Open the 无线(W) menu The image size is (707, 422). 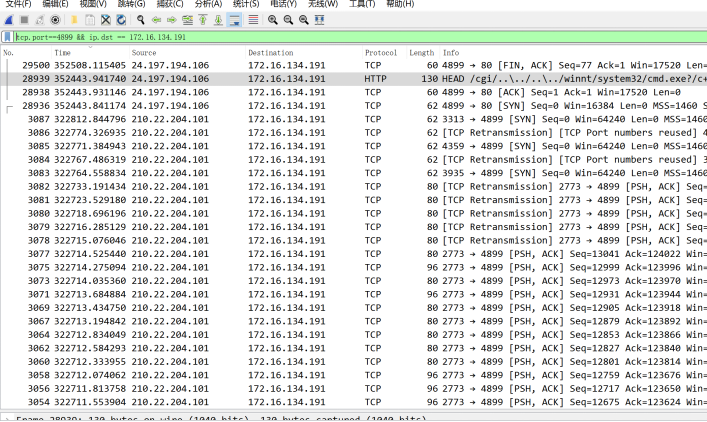(323, 4)
